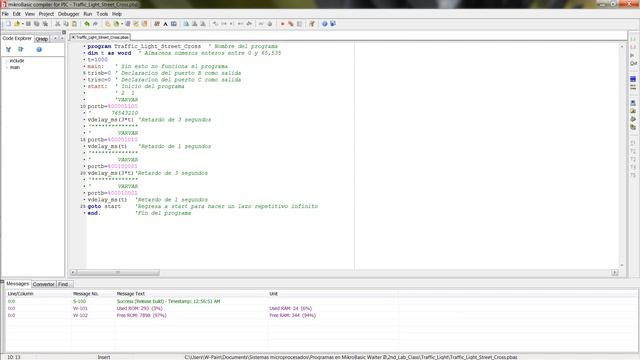Click the editor scroll right arrow
The height and width of the screenshot is (360, 640).
click(x=615, y=273)
